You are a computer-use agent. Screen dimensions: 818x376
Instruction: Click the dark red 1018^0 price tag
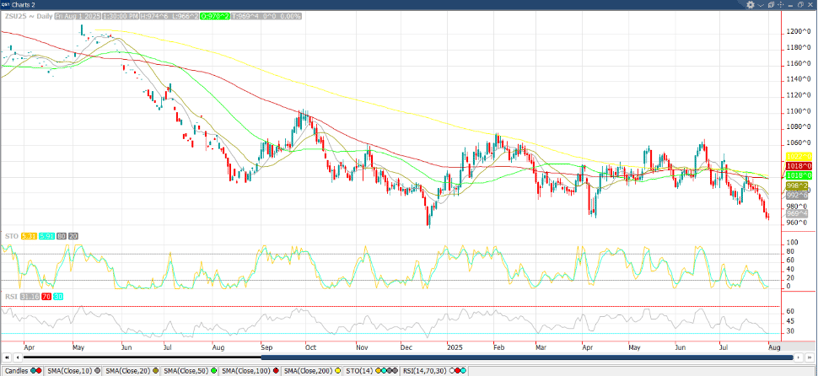(799, 166)
